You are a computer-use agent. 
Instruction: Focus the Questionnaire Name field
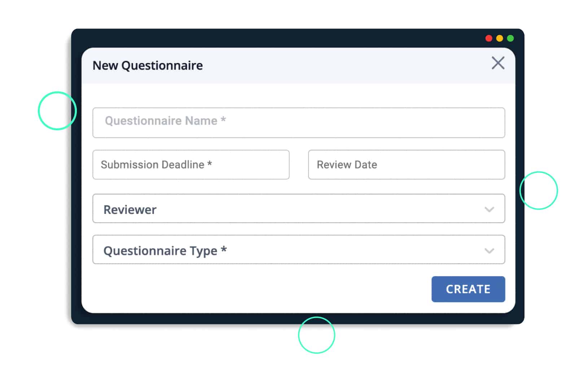[299, 123]
